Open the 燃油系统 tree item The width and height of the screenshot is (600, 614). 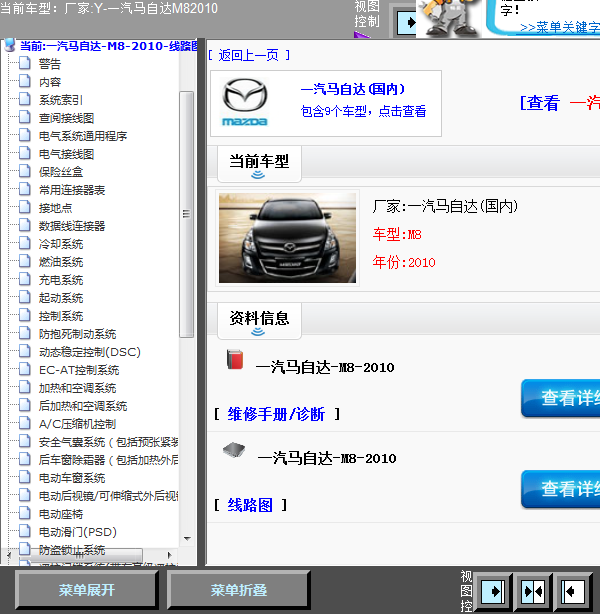pos(61,262)
